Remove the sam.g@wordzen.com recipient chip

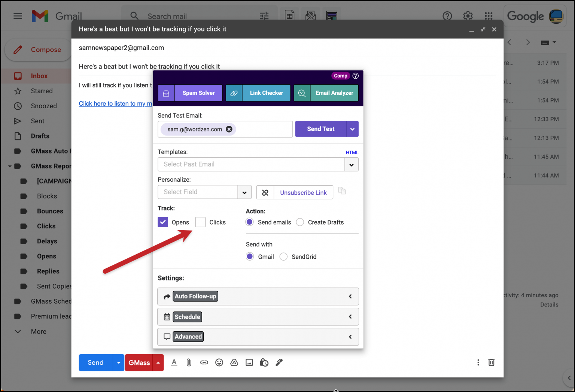coord(229,129)
